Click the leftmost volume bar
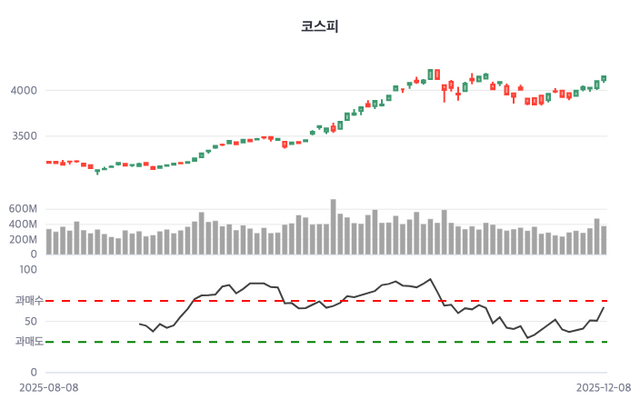 49,242
